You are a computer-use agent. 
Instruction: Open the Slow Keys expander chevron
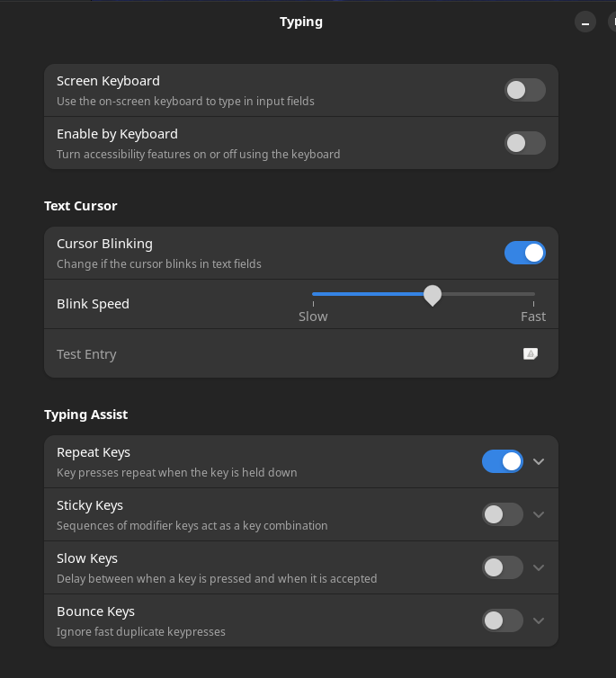pyautogui.click(x=539, y=567)
